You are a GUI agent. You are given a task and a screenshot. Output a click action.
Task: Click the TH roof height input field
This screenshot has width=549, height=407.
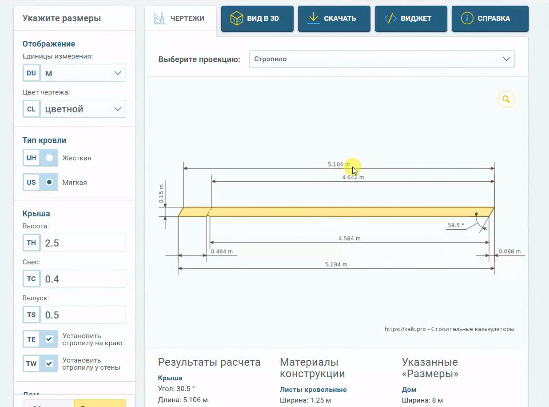click(x=83, y=243)
